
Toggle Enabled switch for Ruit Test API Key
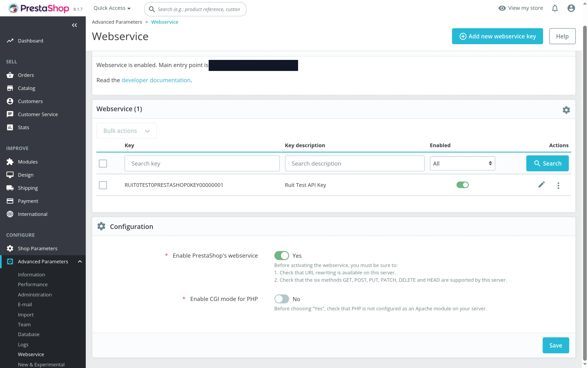pyautogui.click(x=462, y=185)
